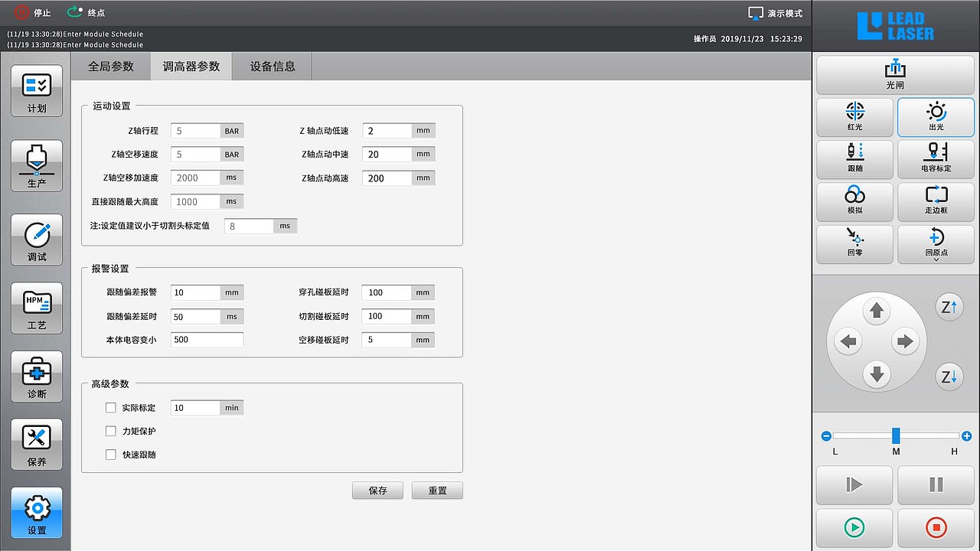980x551 pixels.
Task: Click the 保存 save button
Action: [x=377, y=491]
